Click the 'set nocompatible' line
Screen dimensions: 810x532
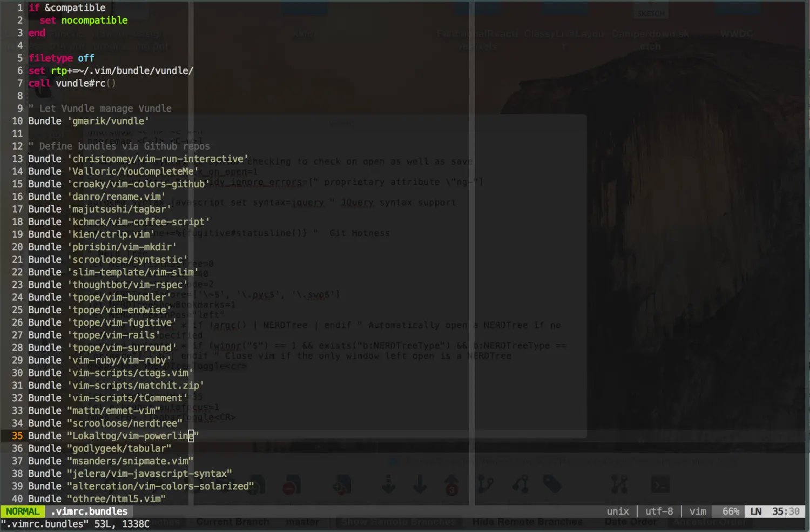coord(83,21)
